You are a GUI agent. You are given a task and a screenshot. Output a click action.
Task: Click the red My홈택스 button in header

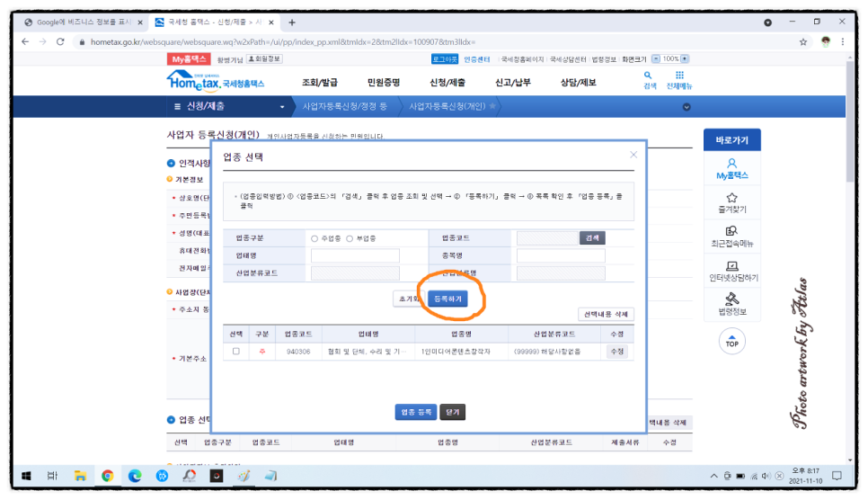pyautogui.click(x=189, y=58)
